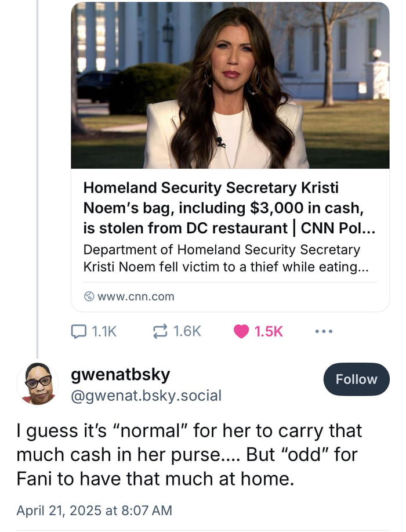The image size is (406, 532).
Task: Tap the repost arrows icon
Action: [x=158, y=331]
